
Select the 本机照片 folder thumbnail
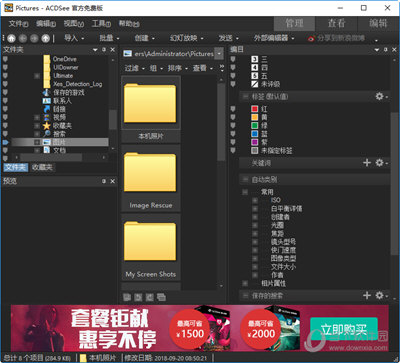[151, 109]
